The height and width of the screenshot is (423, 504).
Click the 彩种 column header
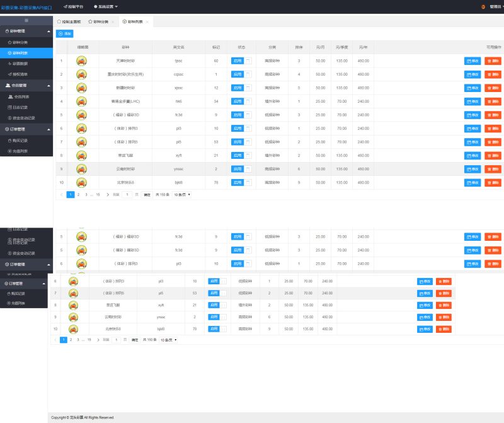[125, 47]
